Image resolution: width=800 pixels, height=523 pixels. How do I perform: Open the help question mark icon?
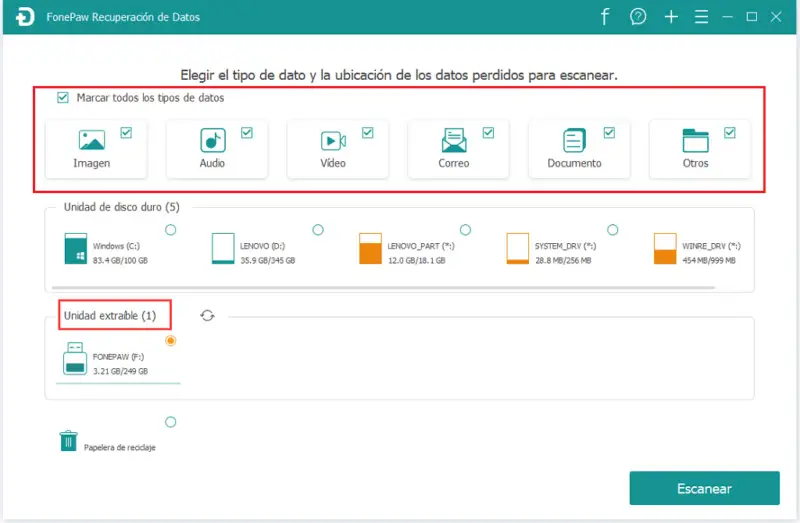point(638,17)
